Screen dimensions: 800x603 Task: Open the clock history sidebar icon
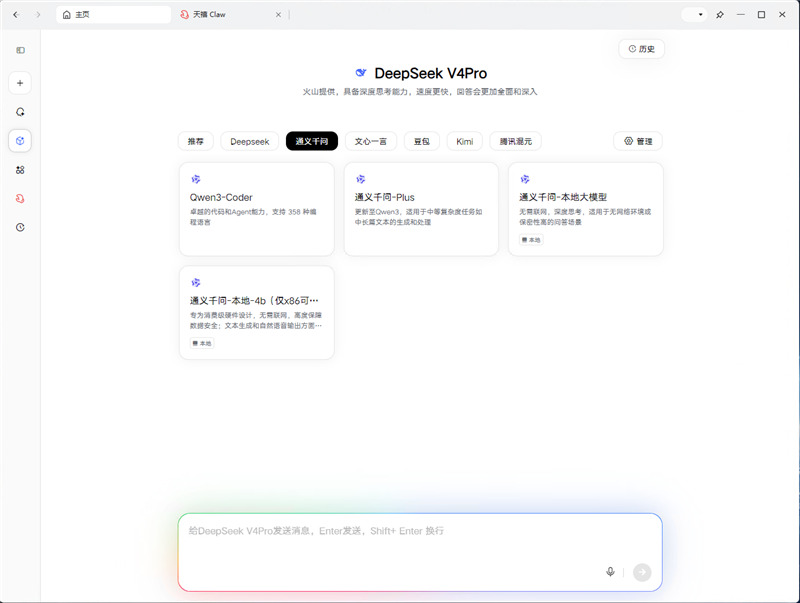tap(20, 228)
